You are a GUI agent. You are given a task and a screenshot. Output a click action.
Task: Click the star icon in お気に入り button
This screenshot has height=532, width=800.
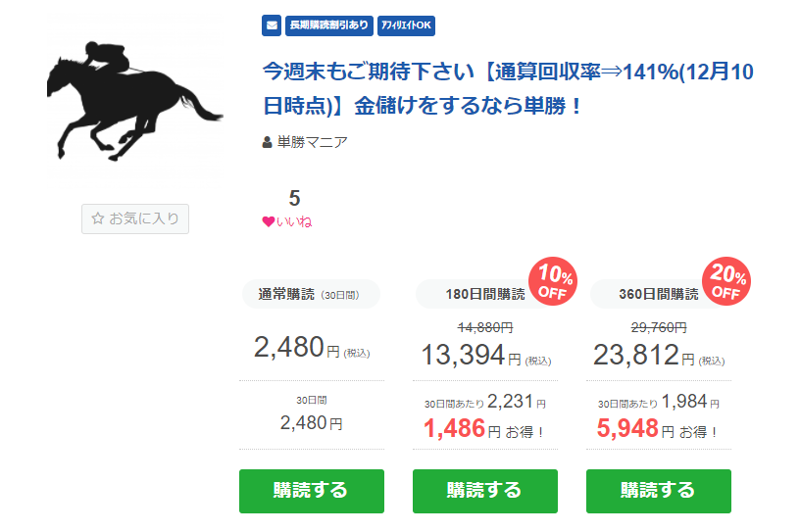click(x=98, y=219)
